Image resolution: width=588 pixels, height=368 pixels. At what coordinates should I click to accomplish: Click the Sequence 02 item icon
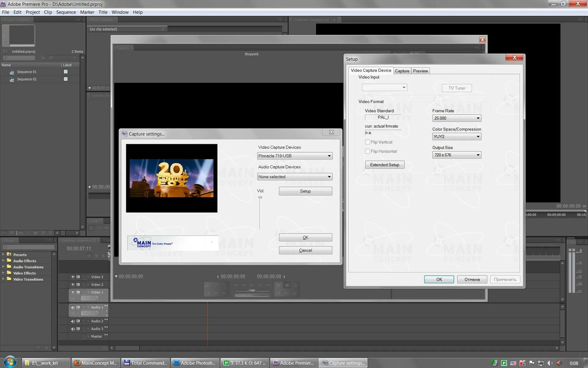point(12,79)
